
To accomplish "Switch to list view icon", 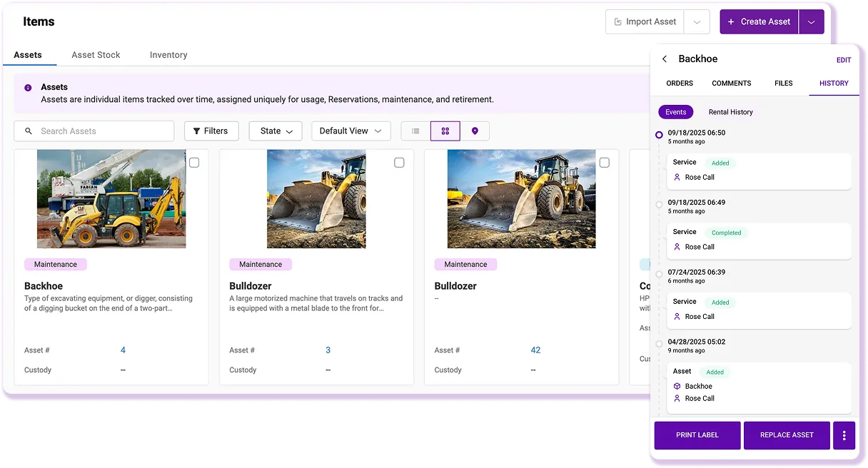I will 415,131.
